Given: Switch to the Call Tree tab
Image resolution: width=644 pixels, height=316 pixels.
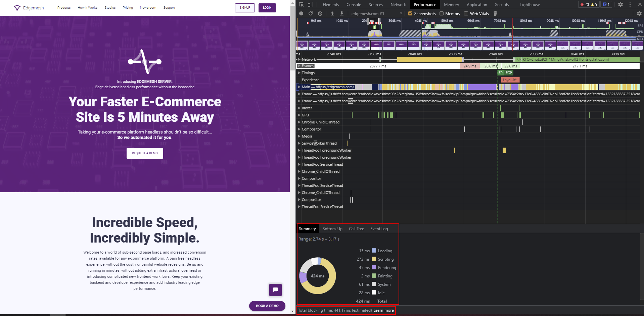Looking at the screenshot, I should coord(356,229).
